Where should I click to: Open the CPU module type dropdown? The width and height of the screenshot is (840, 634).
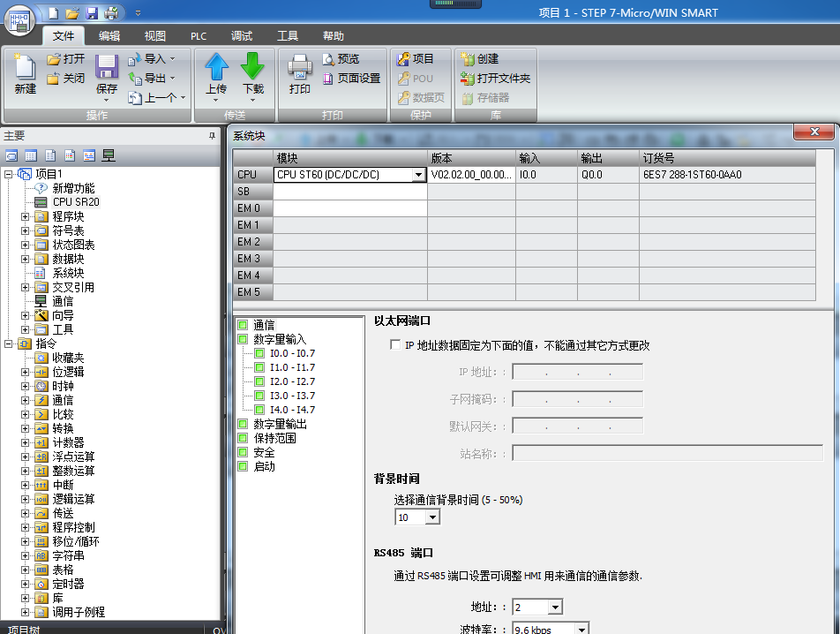[418, 175]
